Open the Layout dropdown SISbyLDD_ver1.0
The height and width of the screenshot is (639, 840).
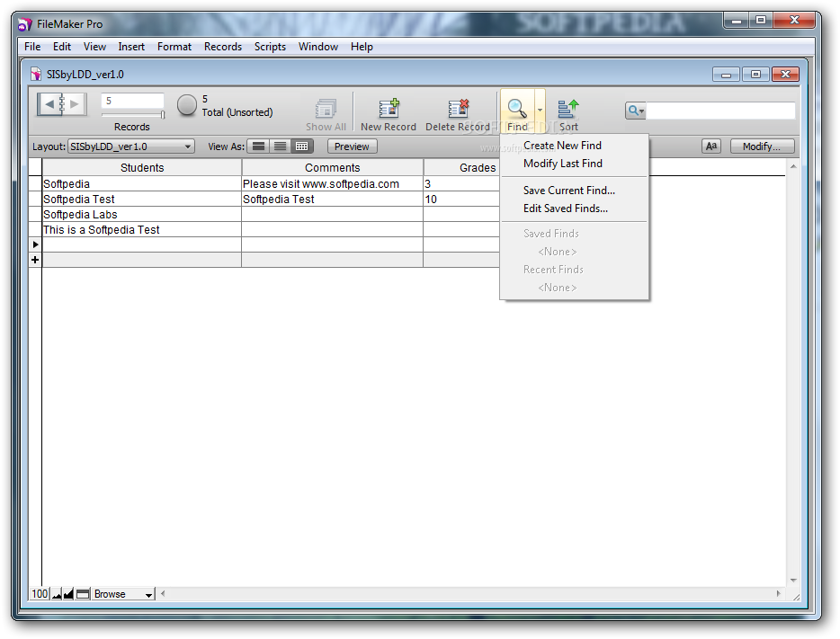coord(130,146)
